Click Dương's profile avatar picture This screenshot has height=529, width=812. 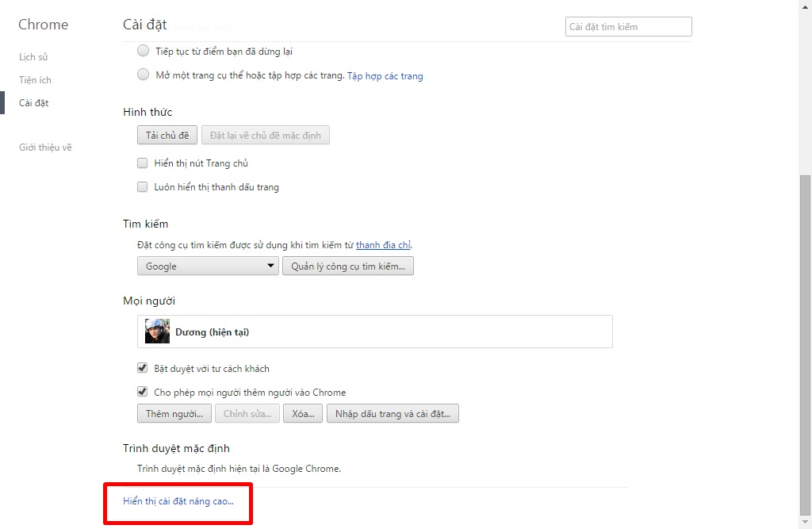(x=157, y=332)
